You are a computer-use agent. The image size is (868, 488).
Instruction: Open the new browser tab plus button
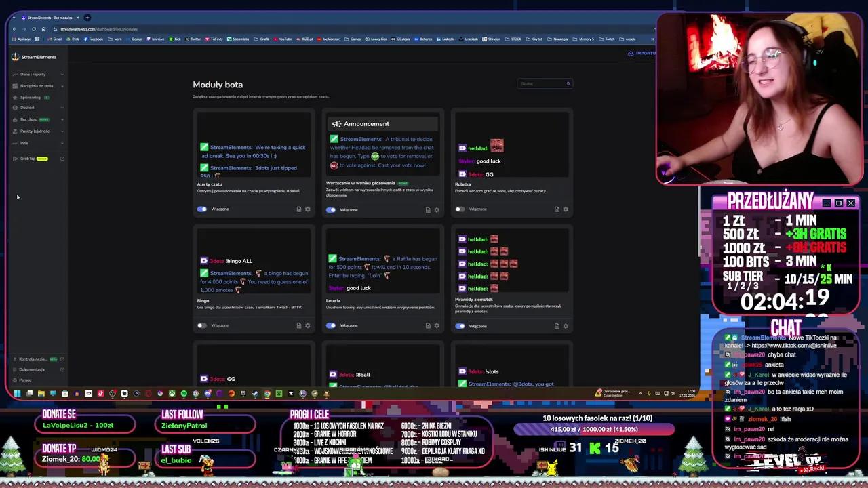coord(87,18)
